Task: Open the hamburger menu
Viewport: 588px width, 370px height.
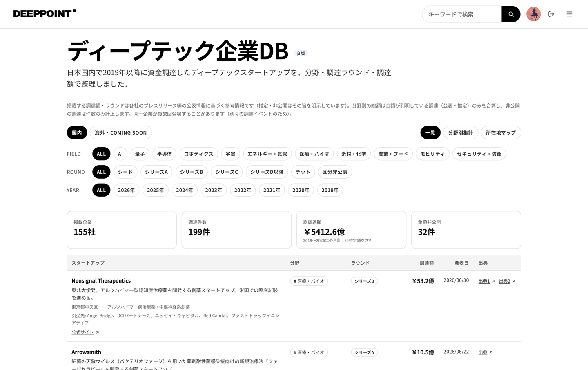Action: pyautogui.click(x=569, y=14)
